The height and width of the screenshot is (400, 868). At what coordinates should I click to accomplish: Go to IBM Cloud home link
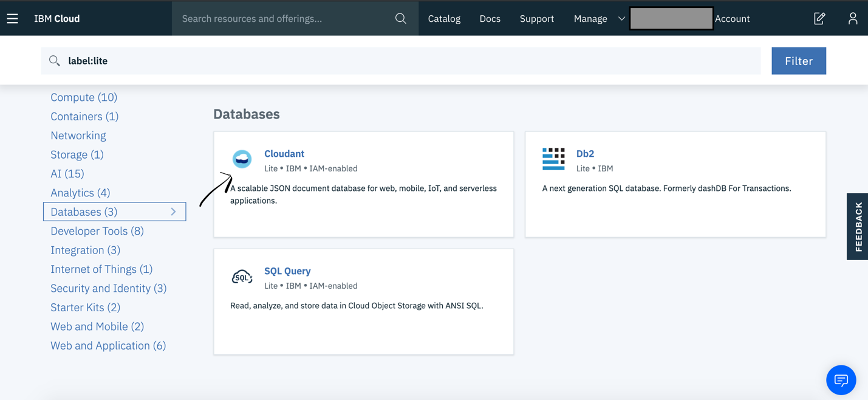pyautogui.click(x=57, y=19)
